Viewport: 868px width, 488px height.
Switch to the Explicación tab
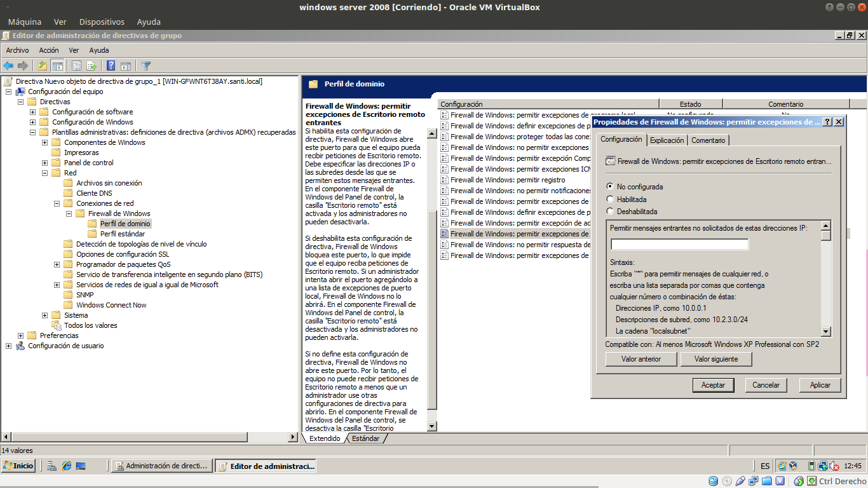tap(667, 140)
